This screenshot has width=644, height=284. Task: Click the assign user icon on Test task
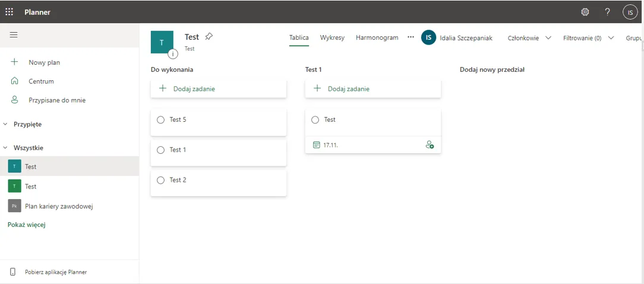pyautogui.click(x=430, y=144)
